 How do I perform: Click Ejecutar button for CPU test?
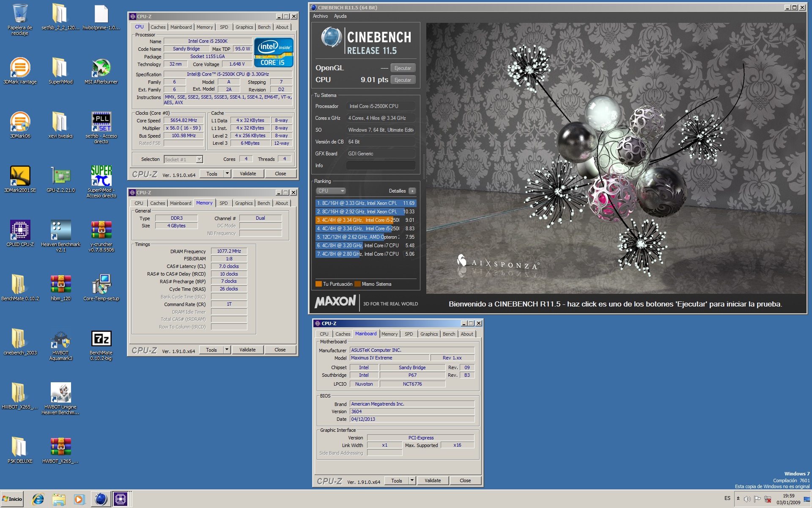pyautogui.click(x=403, y=80)
